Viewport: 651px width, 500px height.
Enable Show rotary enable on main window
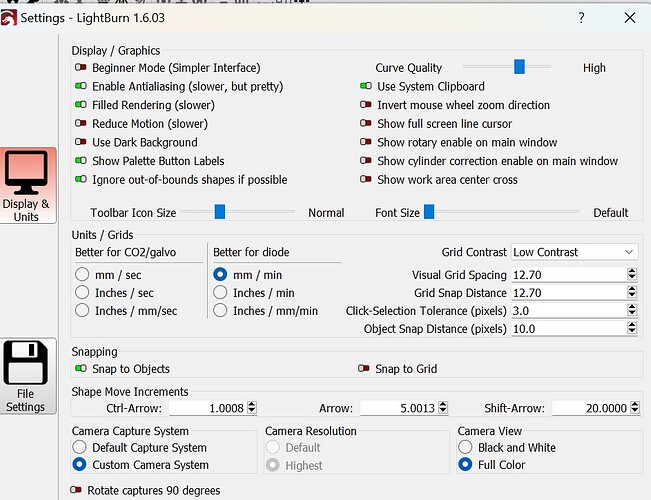click(x=366, y=142)
